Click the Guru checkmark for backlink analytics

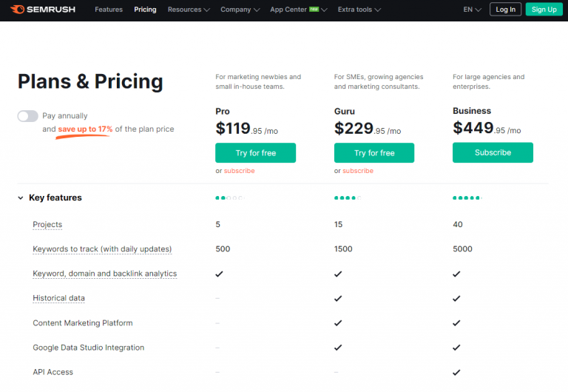(338, 274)
